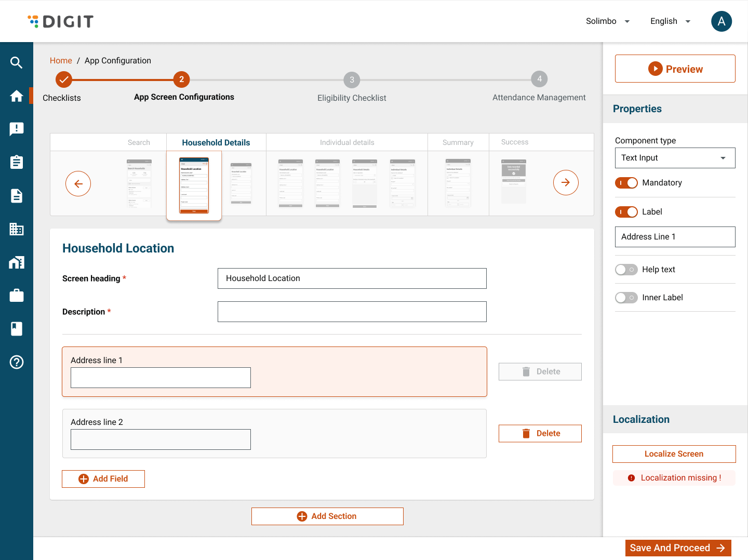Viewport: 748px width, 560px height.
Task: Click the Description input field
Action: (352, 312)
